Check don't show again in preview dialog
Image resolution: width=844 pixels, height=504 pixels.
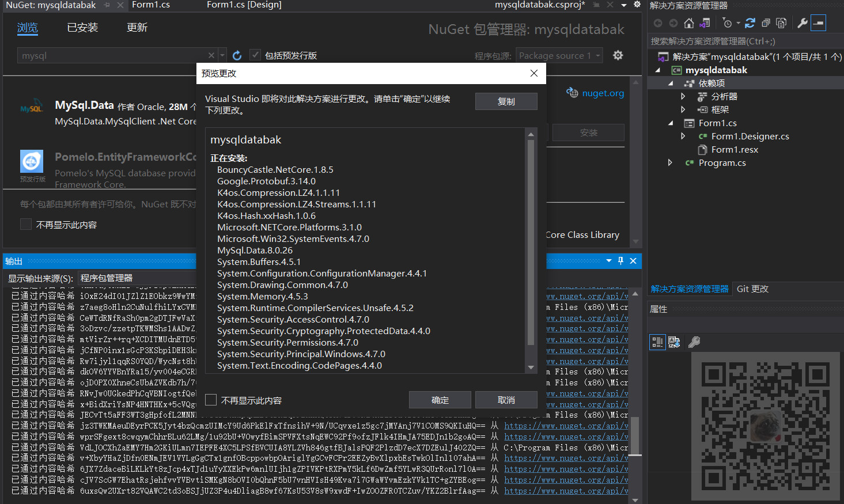click(211, 400)
